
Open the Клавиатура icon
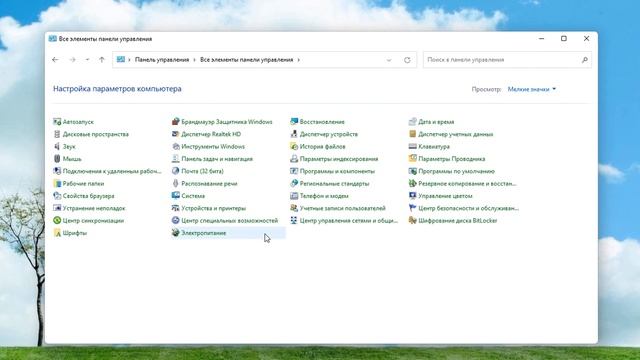[x=413, y=146]
